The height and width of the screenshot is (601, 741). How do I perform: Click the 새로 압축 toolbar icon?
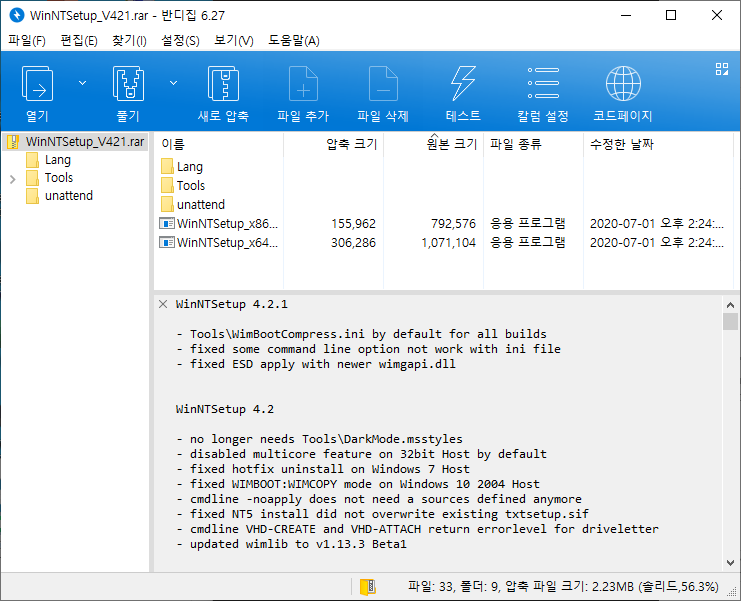[x=223, y=84]
